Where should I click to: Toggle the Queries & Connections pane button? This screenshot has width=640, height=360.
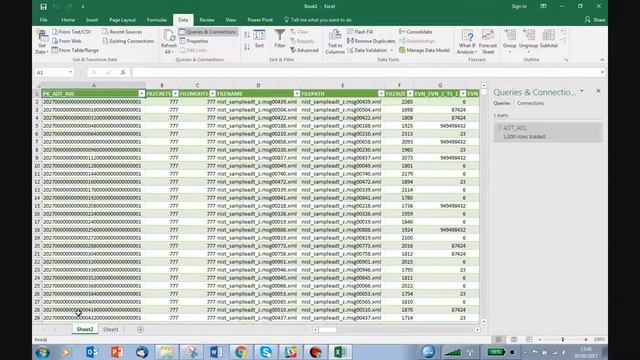(208, 32)
